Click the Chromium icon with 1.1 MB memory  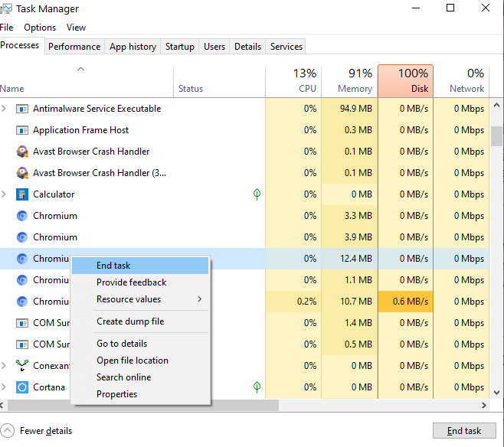(22, 280)
